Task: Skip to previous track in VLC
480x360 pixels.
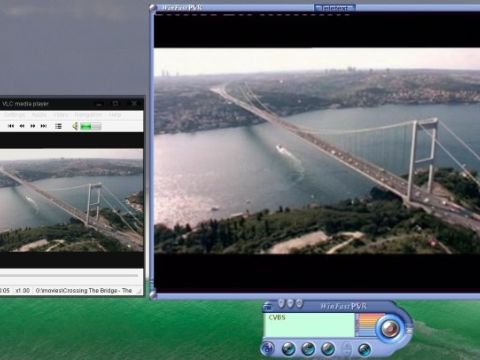Action: coord(11,126)
